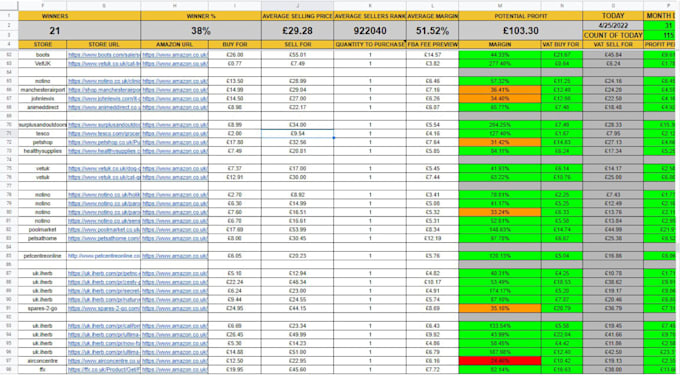Select the VetUK buy price "£0.77"
This screenshot has height=383, width=680.
[235, 64]
